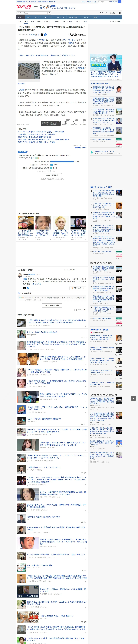Image resolution: width=138 pixels, height=644 pixels.
Task: Open 元の体に戻りたい article thumbnail
Action: click(43, 223)
